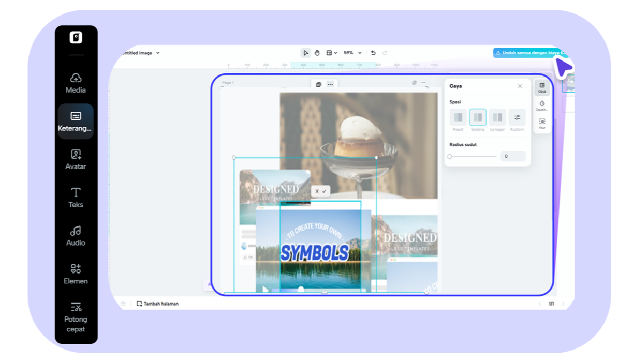This screenshot has width=633, height=364.
Task: Click the trash delete page icon
Action: (123, 304)
